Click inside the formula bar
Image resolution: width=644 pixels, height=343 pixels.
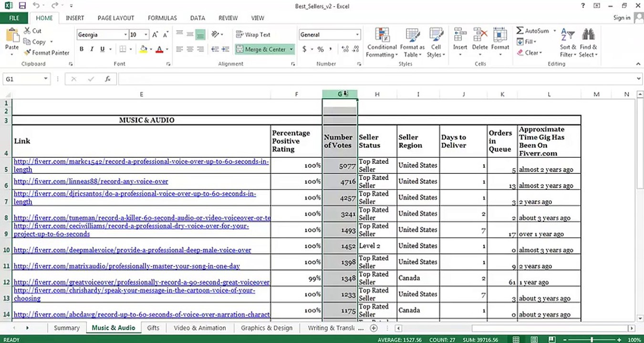coord(377,79)
